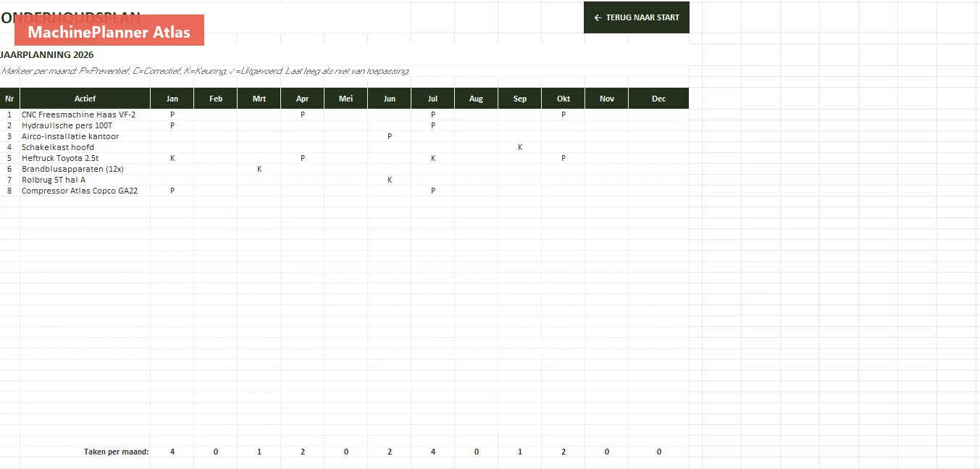Select the JAARPLANNING 2026 heading cell
The width and height of the screenshot is (980, 469).
47,55
